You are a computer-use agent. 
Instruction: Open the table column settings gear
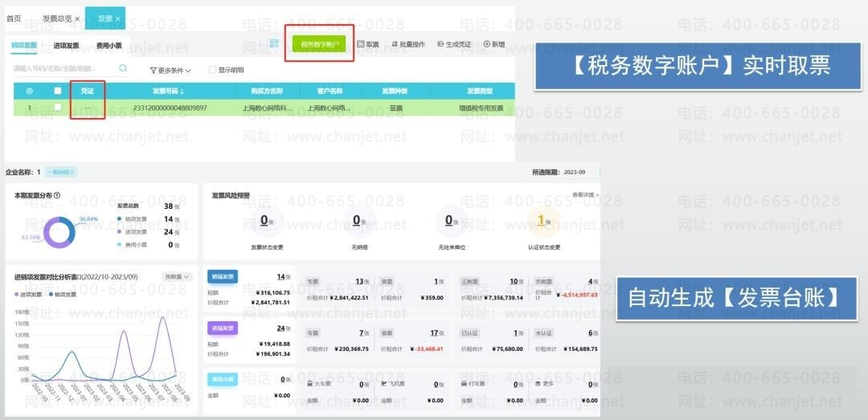click(x=30, y=92)
